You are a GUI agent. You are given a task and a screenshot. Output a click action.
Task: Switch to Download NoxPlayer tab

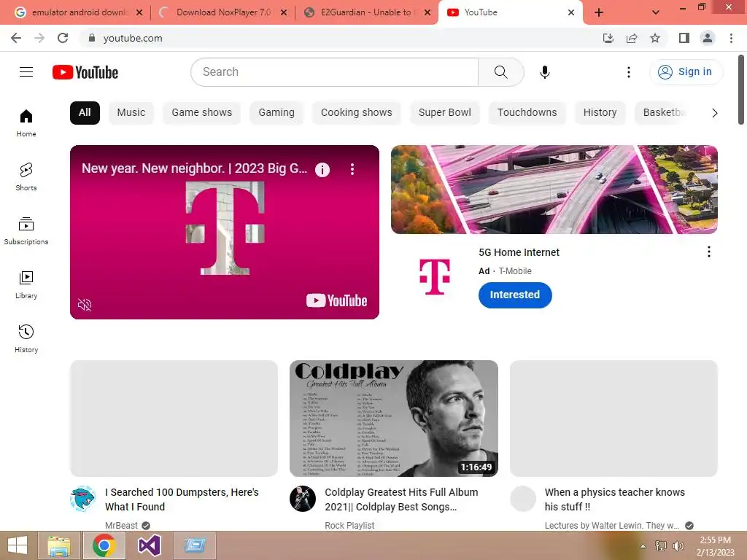click(222, 12)
